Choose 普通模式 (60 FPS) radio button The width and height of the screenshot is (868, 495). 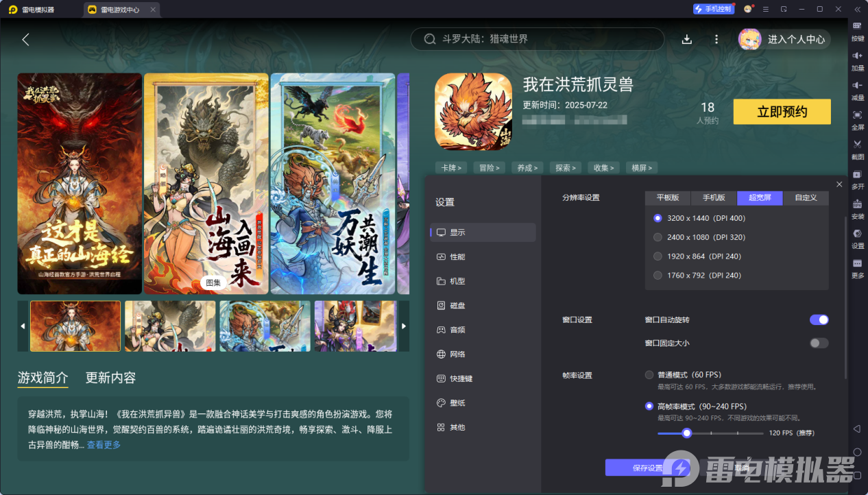coord(649,375)
